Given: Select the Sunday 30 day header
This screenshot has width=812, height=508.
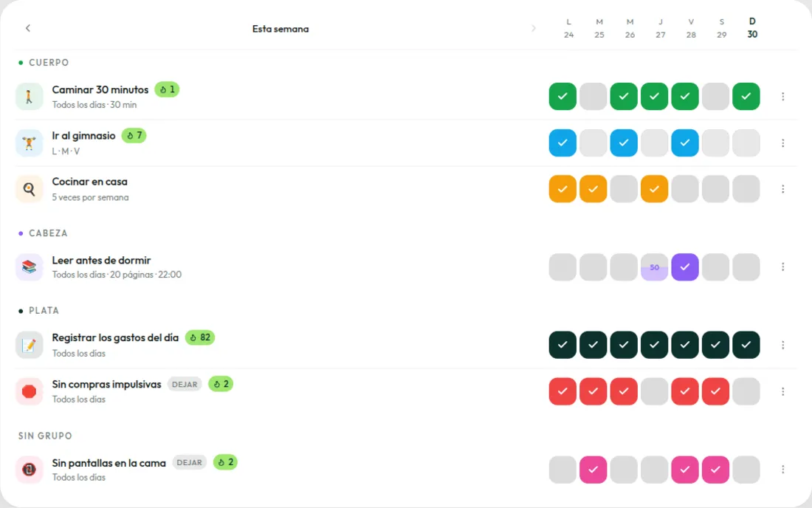Looking at the screenshot, I should point(752,28).
